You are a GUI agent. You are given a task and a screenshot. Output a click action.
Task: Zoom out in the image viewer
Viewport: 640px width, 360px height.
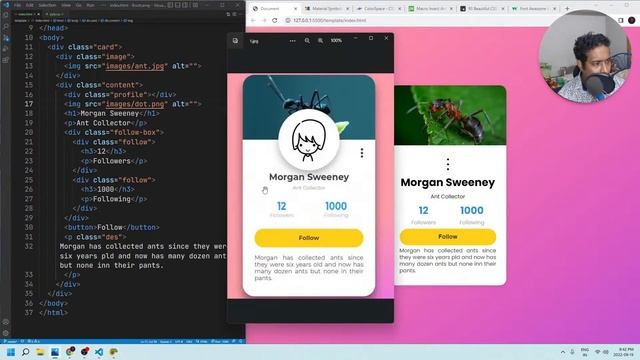(x=307, y=41)
